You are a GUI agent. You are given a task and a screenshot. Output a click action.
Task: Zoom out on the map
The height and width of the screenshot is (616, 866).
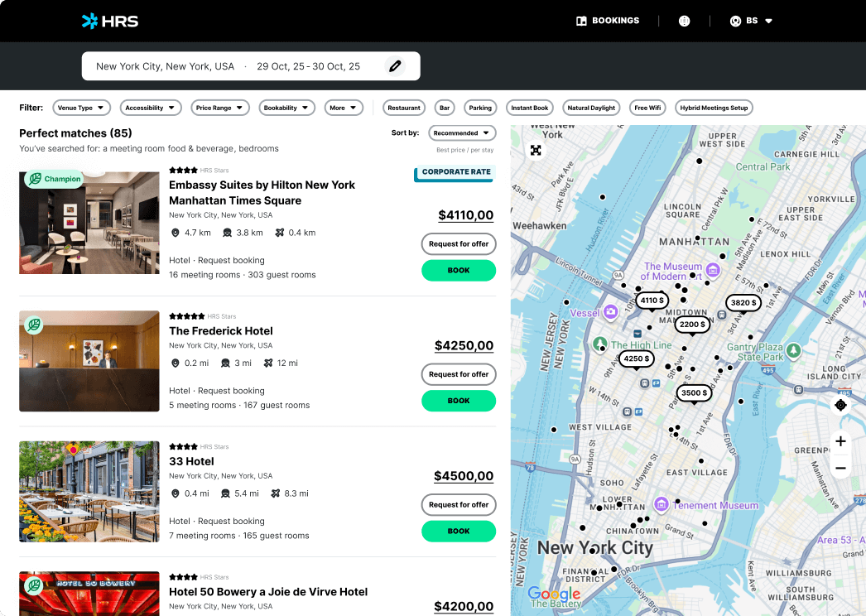point(840,468)
